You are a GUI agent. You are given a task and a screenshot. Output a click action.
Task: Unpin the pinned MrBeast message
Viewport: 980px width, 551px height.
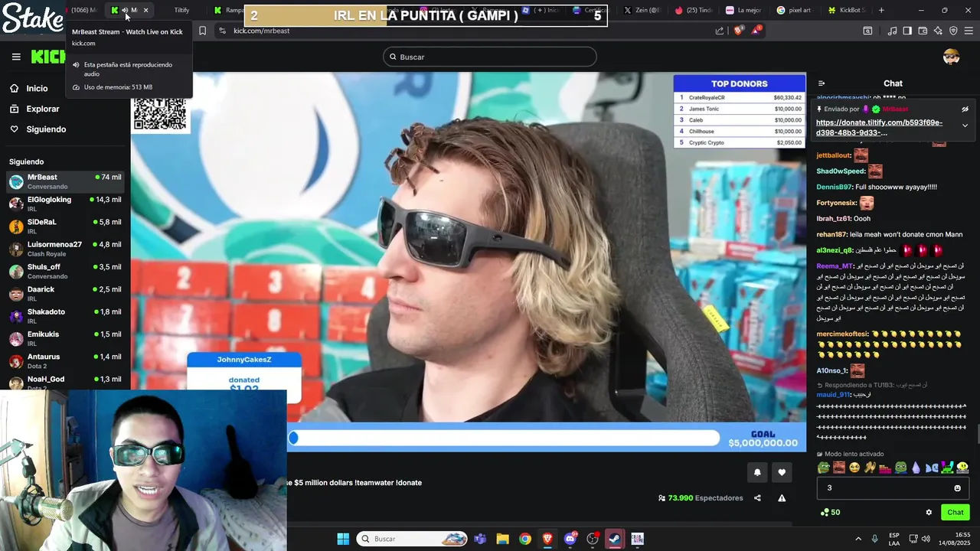pyautogui.click(x=965, y=109)
